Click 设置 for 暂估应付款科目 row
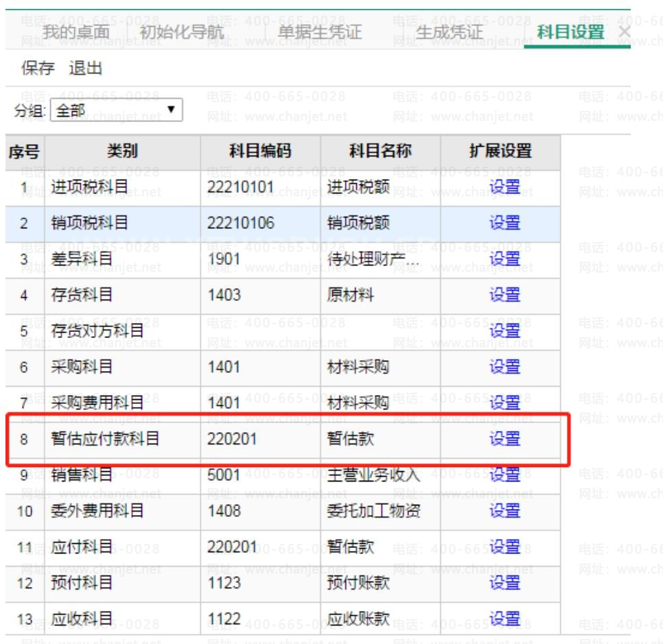 tap(504, 439)
